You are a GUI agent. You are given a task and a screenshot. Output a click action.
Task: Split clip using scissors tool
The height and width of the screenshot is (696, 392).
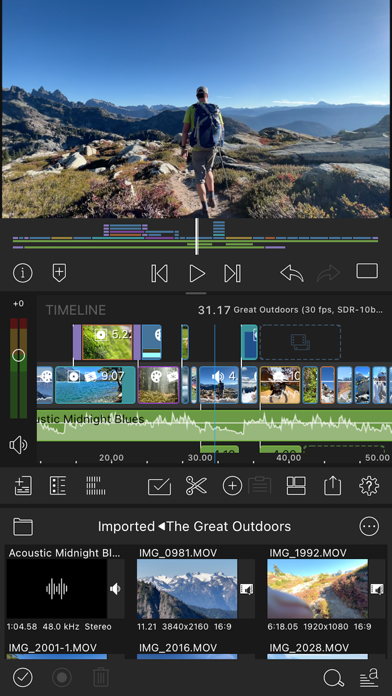[196, 486]
